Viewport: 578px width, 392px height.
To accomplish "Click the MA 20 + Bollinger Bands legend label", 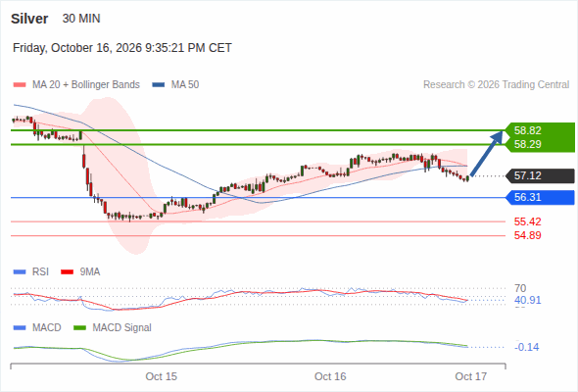I will [86, 85].
